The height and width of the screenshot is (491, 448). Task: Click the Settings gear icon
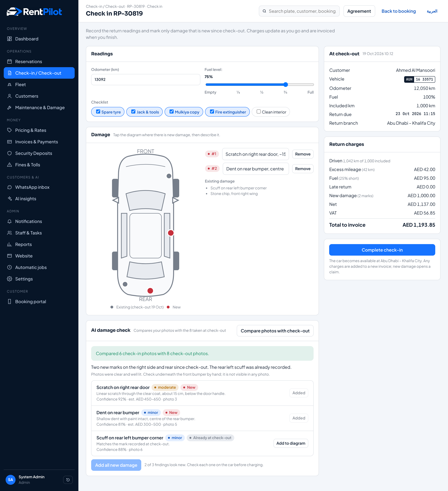9,279
